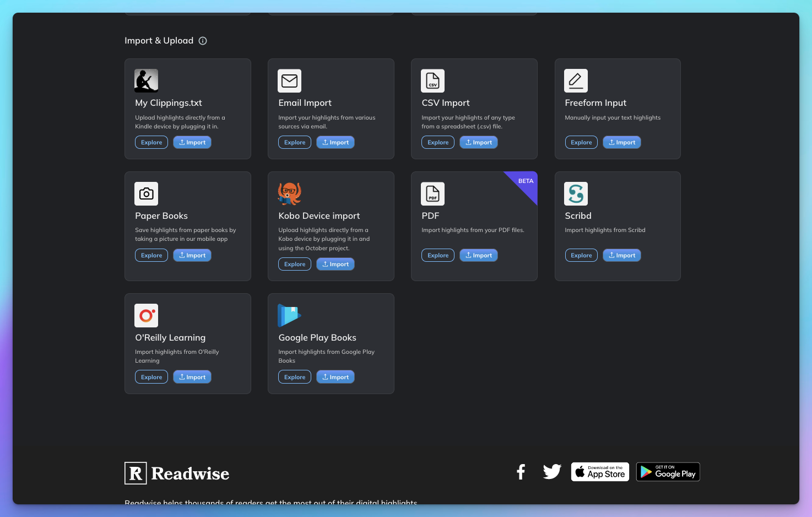Click the Scribd logo icon
Image resolution: width=812 pixels, height=517 pixels.
(576, 193)
